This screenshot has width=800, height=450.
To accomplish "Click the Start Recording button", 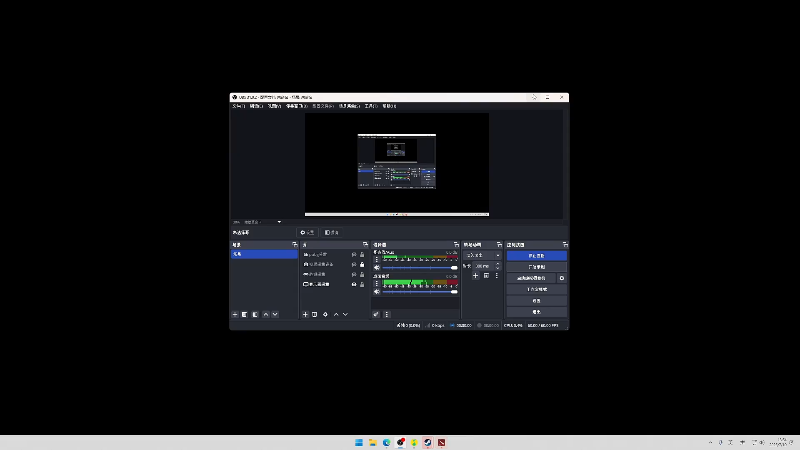I will pyautogui.click(x=536, y=267).
